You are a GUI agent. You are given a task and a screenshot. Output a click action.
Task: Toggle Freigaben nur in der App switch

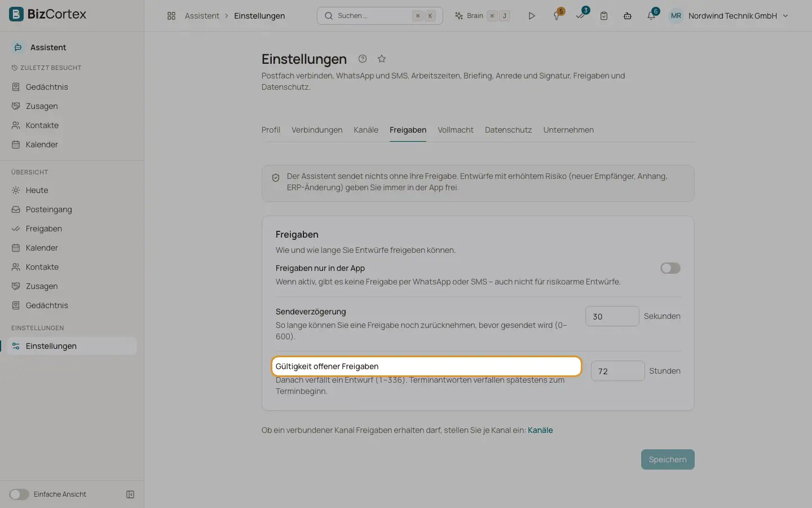[670, 268]
